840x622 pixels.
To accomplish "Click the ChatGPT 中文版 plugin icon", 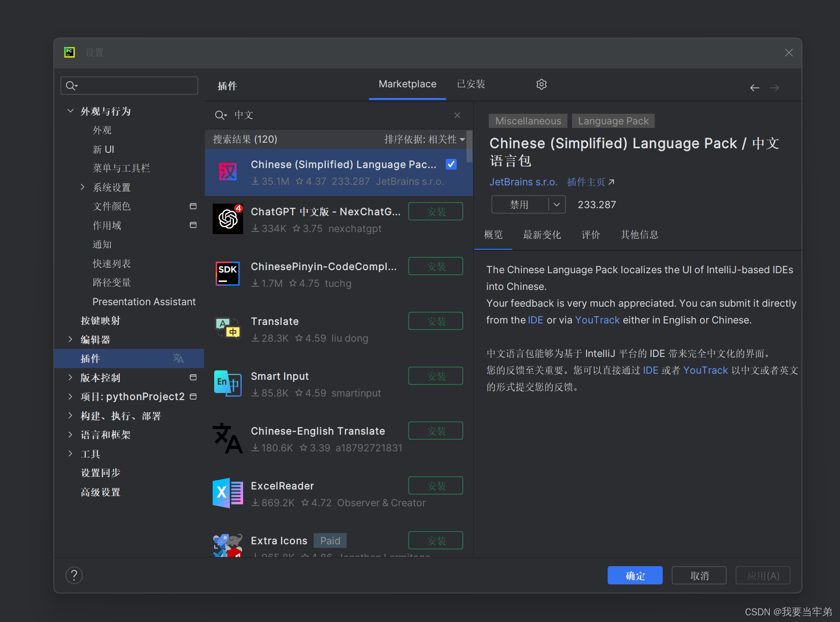I will click(x=227, y=219).
